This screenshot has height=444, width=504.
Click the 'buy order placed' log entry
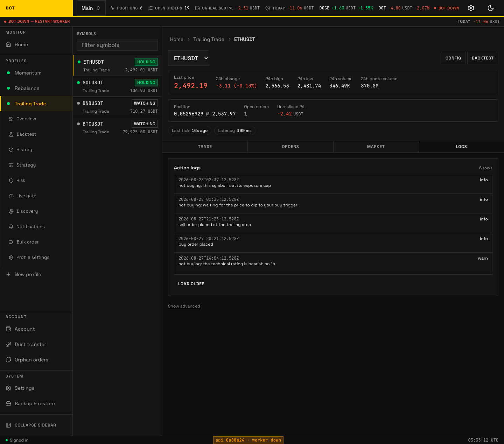[x=333, y=243]
